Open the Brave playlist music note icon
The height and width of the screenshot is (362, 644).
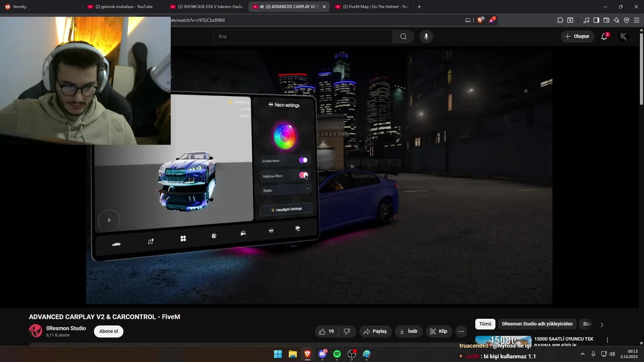click(586, 20)
